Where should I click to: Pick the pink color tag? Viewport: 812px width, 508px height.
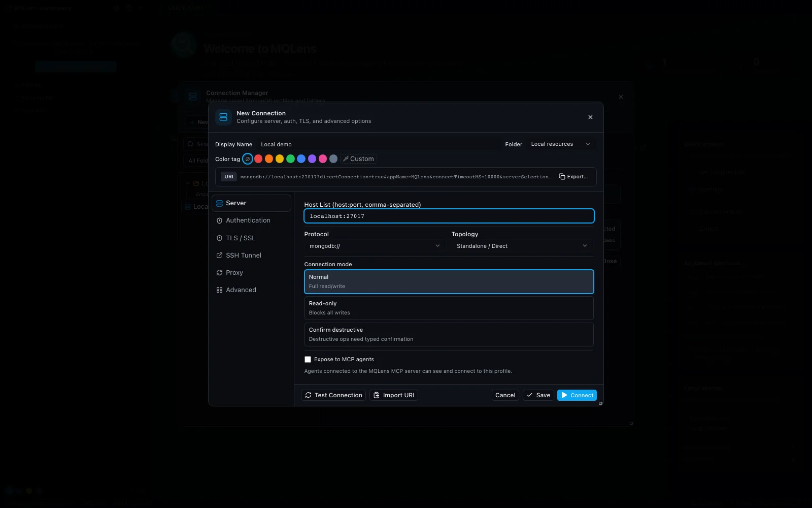point(323,159)
